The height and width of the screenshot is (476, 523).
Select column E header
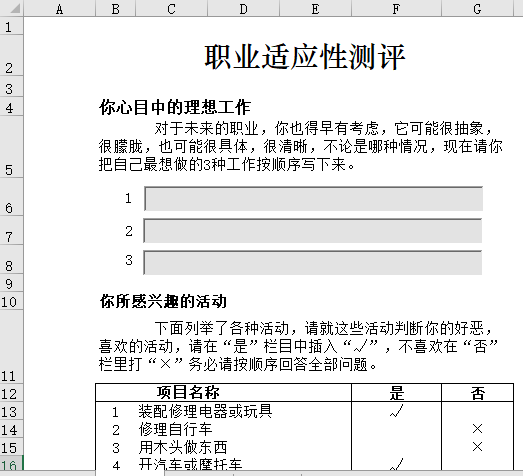click(315, 8)
